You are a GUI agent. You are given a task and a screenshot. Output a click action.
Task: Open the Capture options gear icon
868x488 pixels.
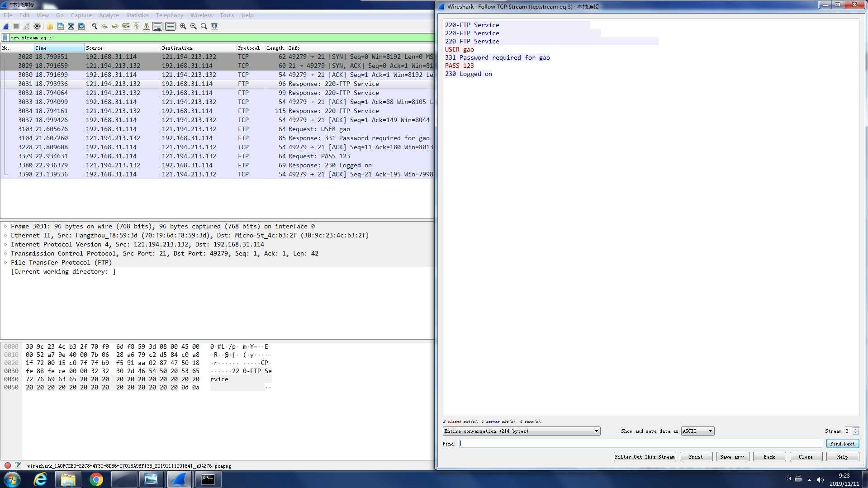(37, 26)
